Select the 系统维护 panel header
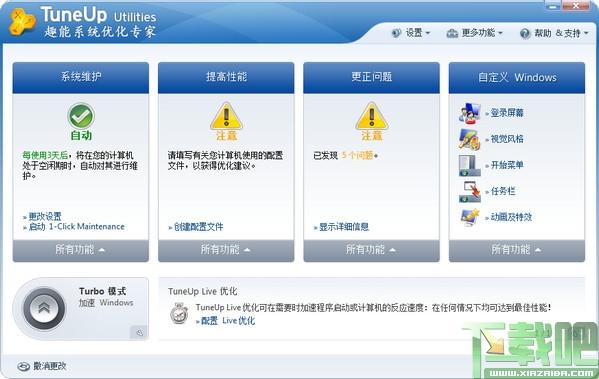Screen dimensions: 599x379 (x=81, y=78)
